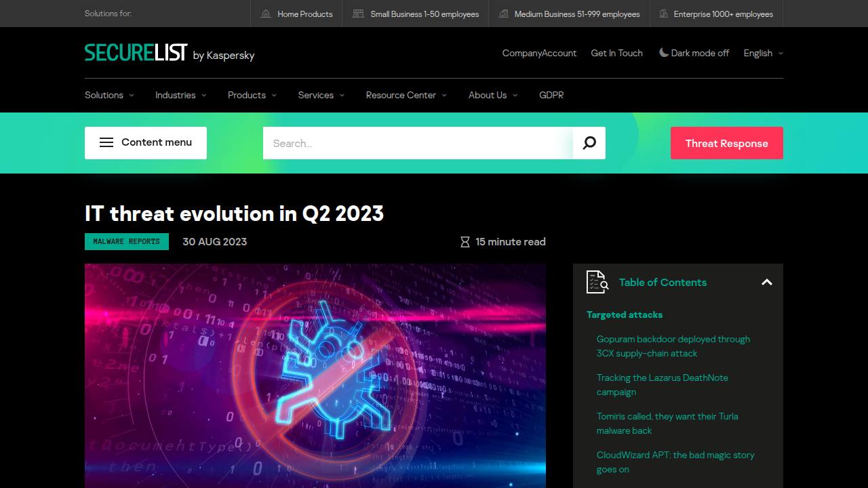Image resolution: width=868 pixels, height=488 pixels.
Task: Jump to Targeted attacks section
Action: pos(625,314)
